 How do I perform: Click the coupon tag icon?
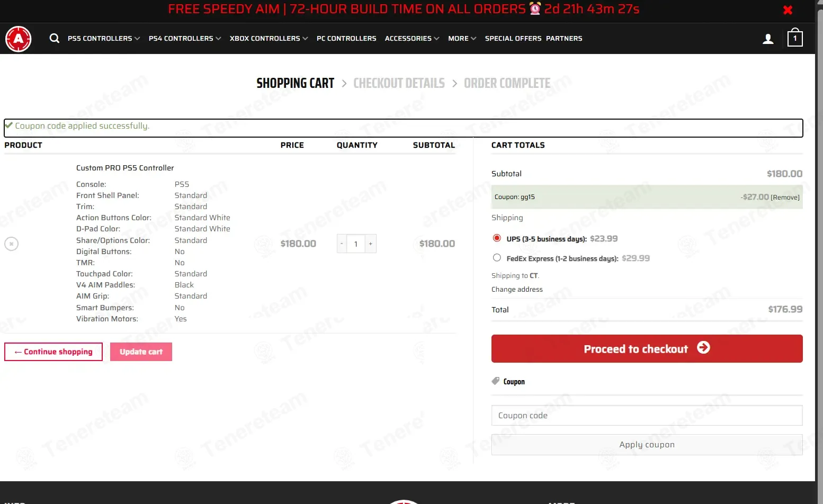(x=496, y=381)
